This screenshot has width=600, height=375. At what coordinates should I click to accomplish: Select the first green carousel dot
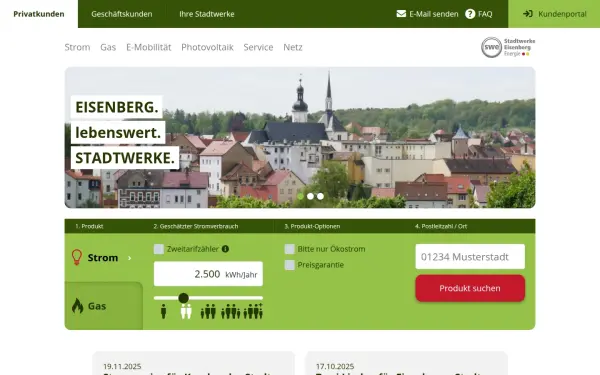300,196
